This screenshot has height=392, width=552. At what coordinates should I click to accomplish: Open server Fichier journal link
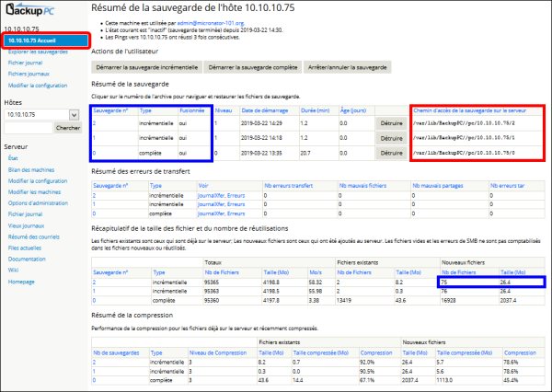(x=26, y=214)
